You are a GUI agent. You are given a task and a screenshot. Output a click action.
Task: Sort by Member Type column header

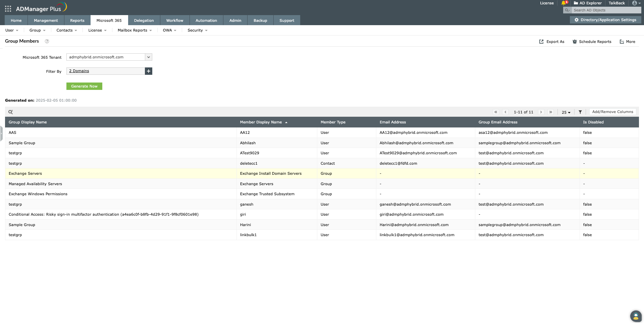(333, 122)
